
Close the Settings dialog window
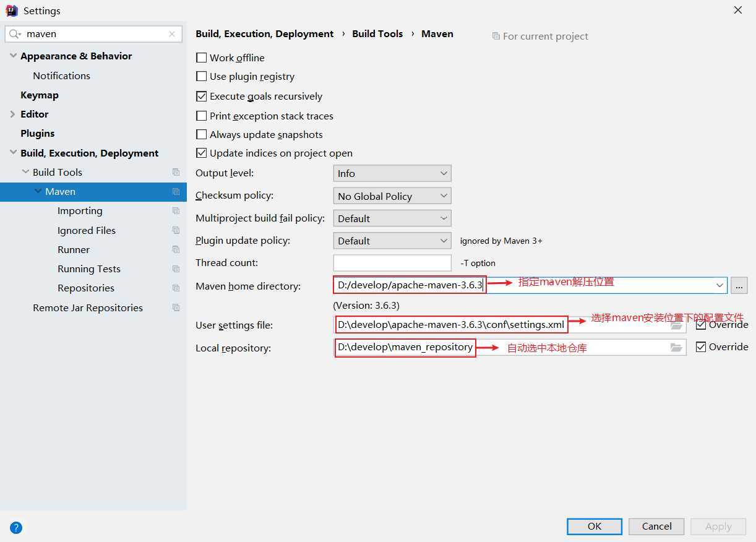pyautogui.click(x=738, y=11)
